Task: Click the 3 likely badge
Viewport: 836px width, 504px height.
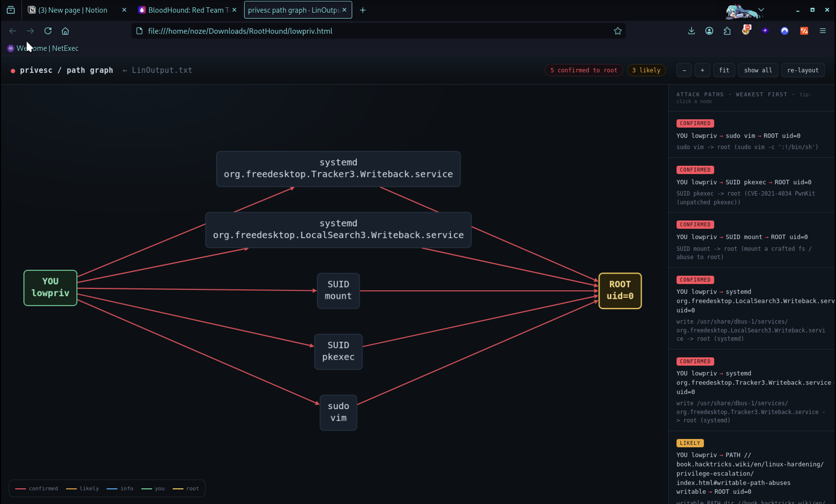Action: [x=646, y=70]
